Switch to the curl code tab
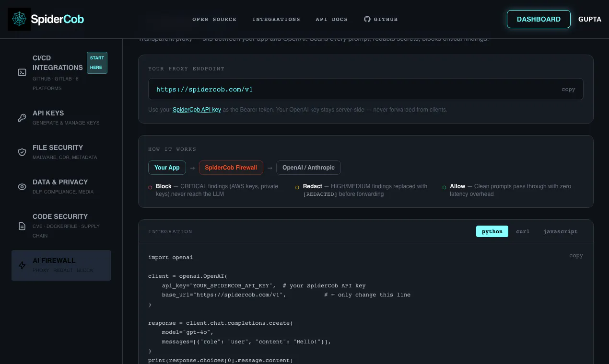The image size is (609, 364). coord(523,231)
